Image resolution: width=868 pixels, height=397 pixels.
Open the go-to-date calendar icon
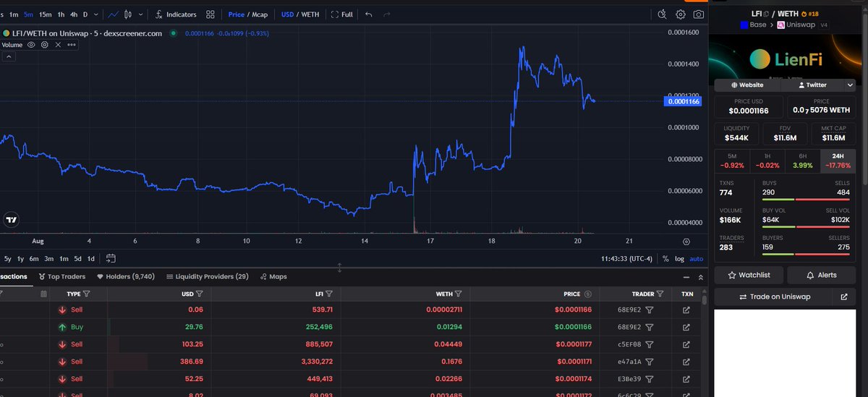[111, 258]
